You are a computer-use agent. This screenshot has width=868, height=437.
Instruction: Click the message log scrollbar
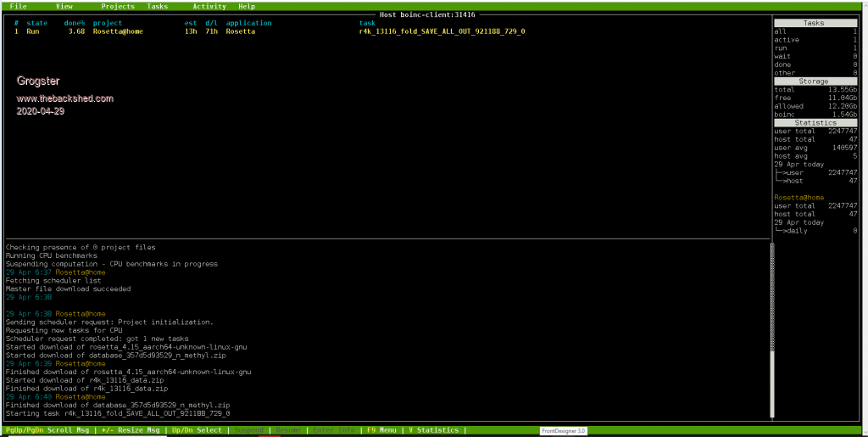(x=771, y=329)
